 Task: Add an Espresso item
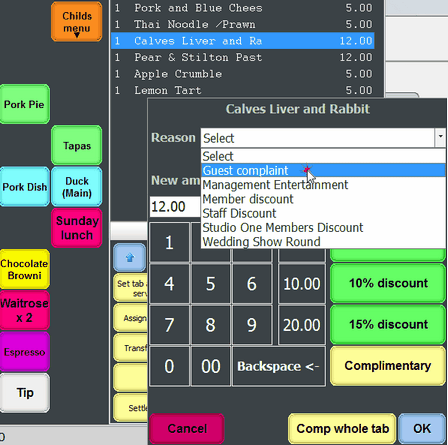(25, 352)
